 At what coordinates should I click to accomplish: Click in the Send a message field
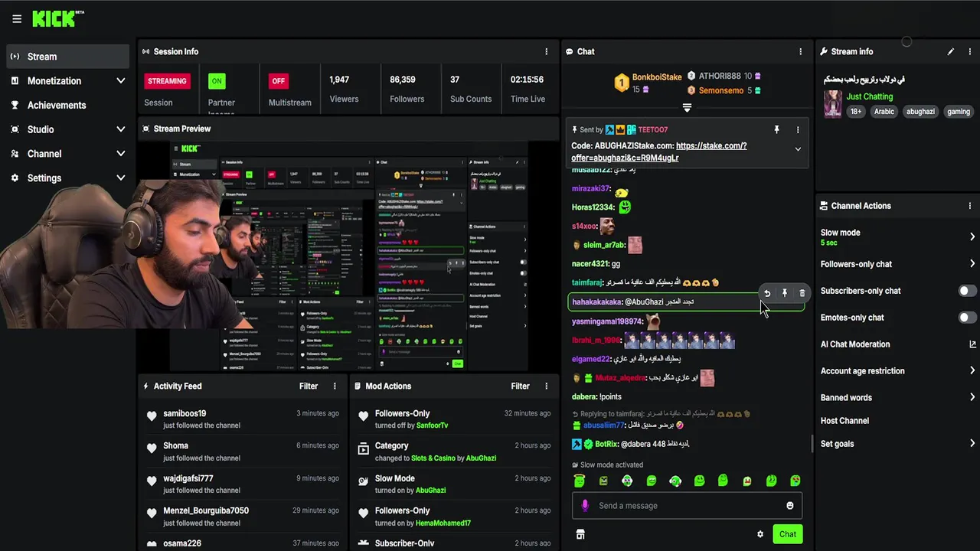click(687, 505)
